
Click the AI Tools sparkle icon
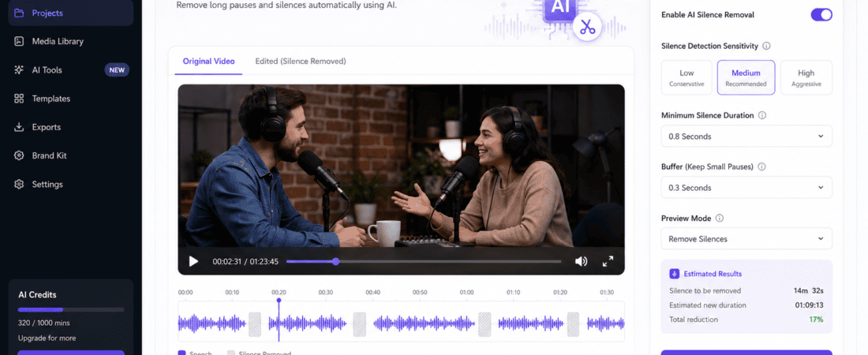click(x=19, y=69)
